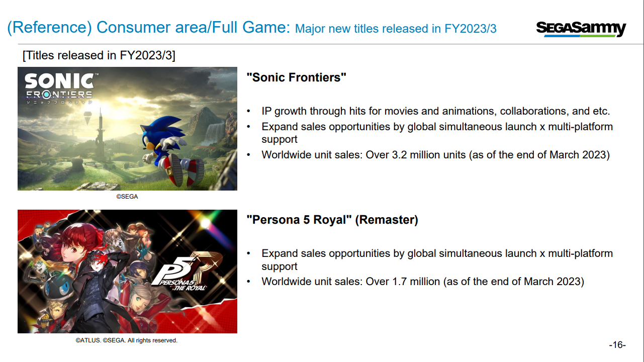
Task: Click the Sonic Frontiers 3.2 million units line
Action: point(435,154)
